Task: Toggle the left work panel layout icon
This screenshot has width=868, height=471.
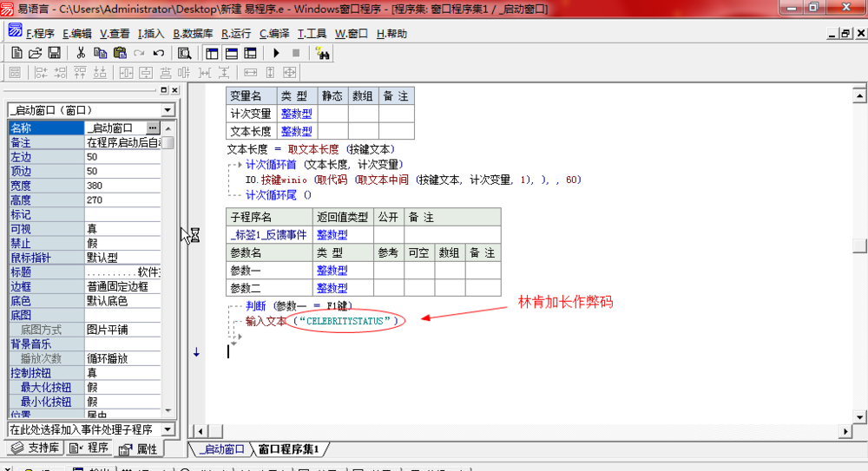Action: [x=212, y=53]
